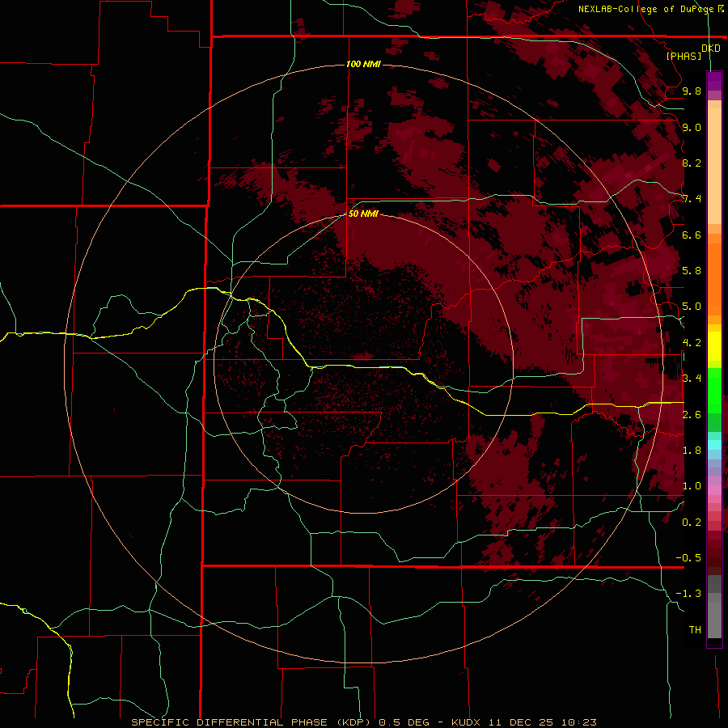Image resolution: width=728 pixels, height=728 pixels.
Task: Click the 100 NMI range ring label
Action: click(x=363, y=64)
